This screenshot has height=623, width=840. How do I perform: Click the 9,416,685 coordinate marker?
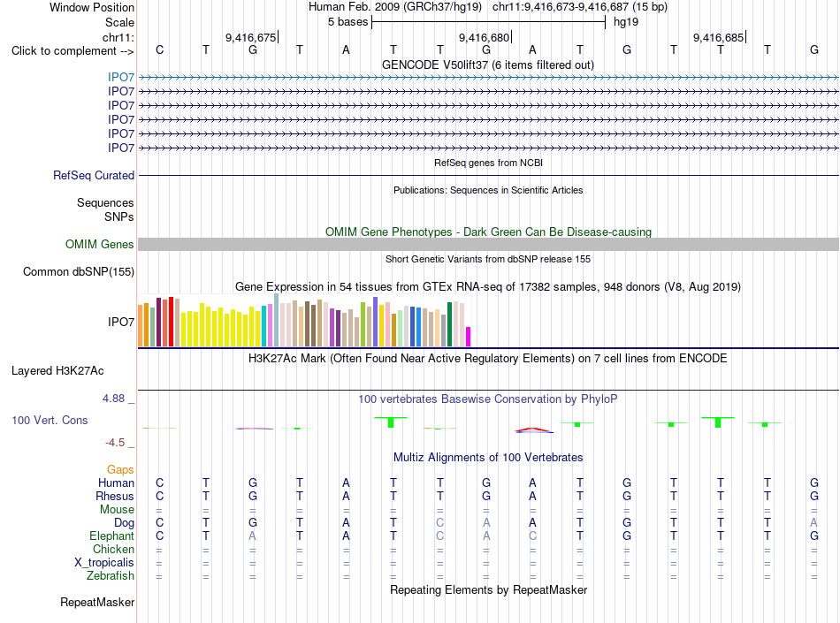(718, 37)
